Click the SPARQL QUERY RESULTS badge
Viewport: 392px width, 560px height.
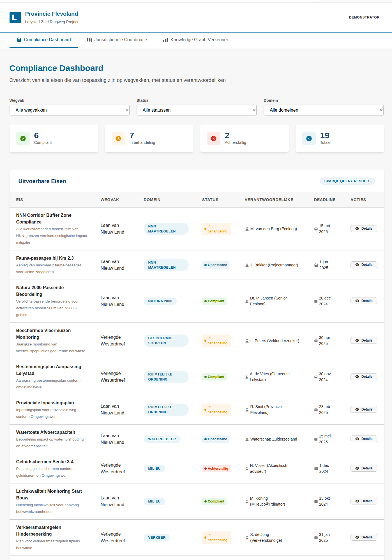[347, 181]
